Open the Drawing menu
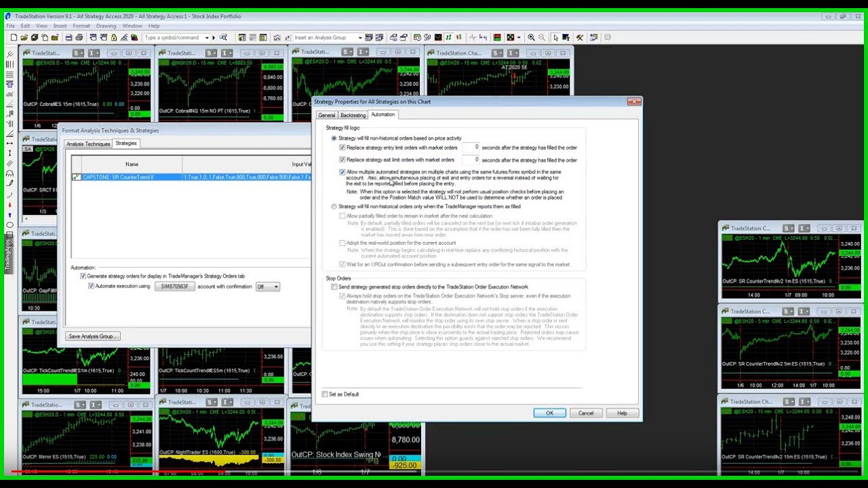This screenshot has height=488, width=868. coord(106,26)
